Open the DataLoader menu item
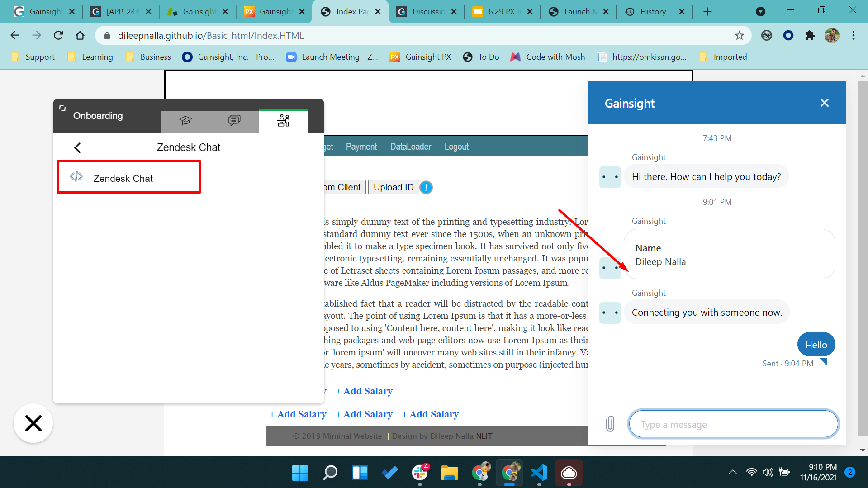This screenshot has height=488, width=868. coord(411,147)
